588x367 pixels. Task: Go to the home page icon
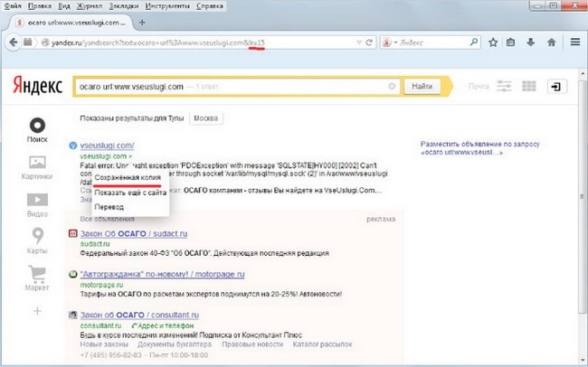click(x=551, y=42)
